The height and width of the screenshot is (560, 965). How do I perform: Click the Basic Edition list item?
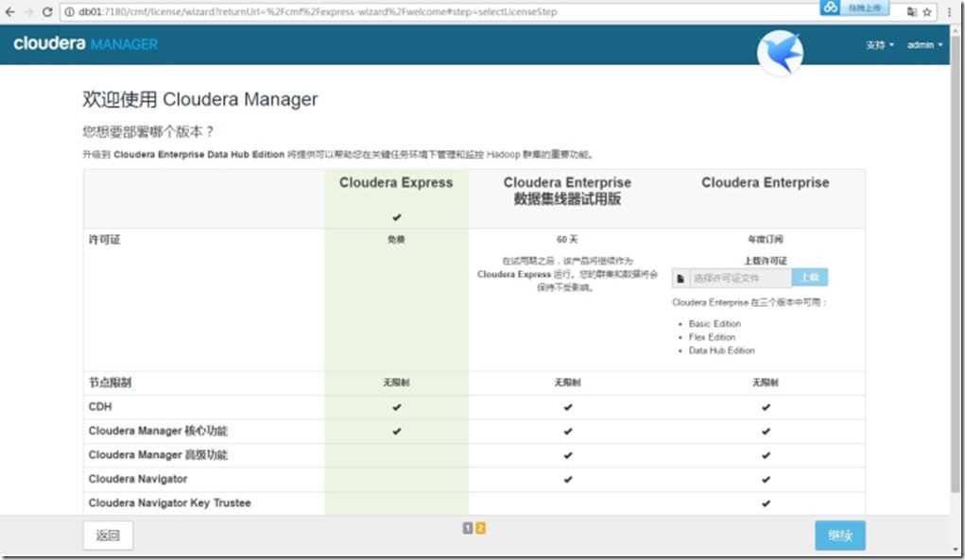pyautogui.click(x=715, y=324)
